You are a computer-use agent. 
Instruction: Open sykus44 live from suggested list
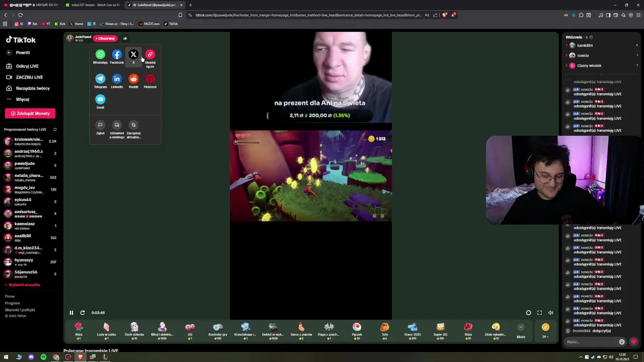click(30, 202)
